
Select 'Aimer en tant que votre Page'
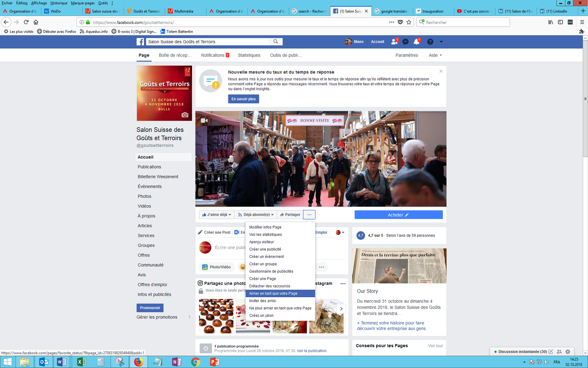pos(280,293)
